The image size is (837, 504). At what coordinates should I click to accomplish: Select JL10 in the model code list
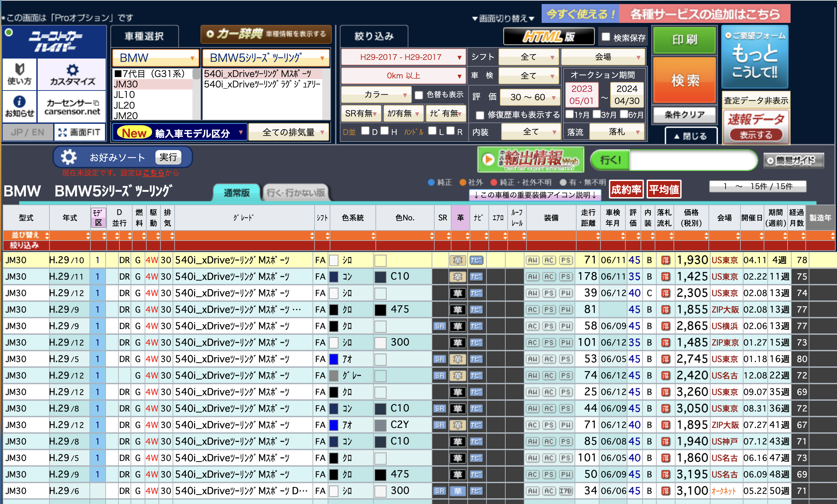point(152,95)
